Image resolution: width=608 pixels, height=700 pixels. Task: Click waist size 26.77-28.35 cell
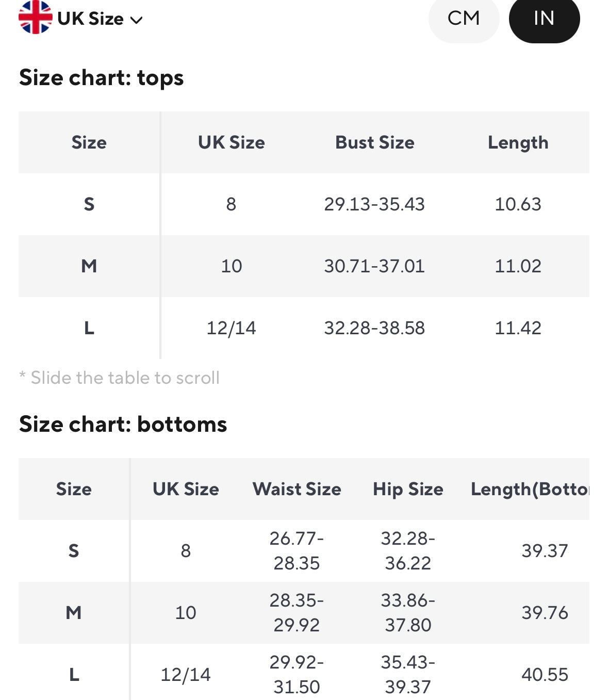coord(297,551)
